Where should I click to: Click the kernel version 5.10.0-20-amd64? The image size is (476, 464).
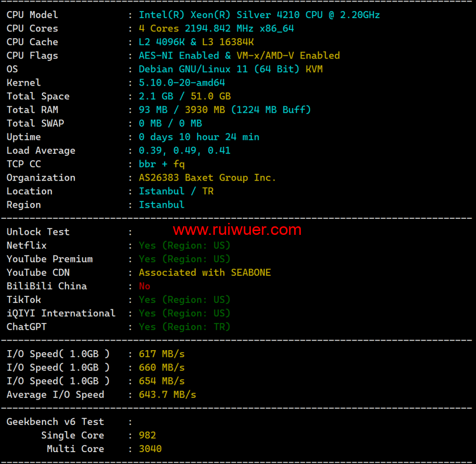point(182,83)
